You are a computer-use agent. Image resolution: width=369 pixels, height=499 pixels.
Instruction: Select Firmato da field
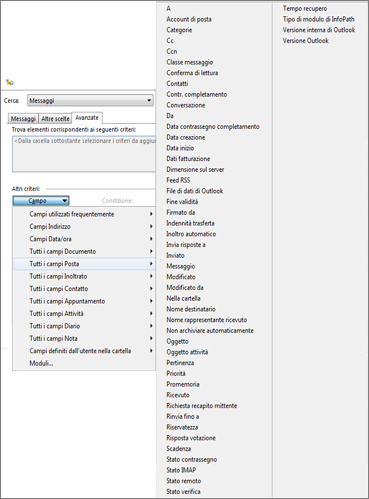tap(181, 213)
